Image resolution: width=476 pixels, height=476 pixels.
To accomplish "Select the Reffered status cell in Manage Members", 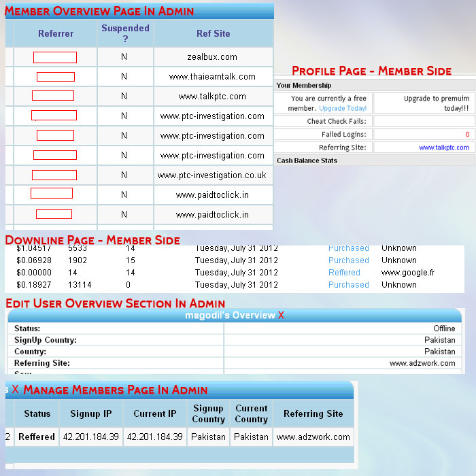I will coord(37,437).
